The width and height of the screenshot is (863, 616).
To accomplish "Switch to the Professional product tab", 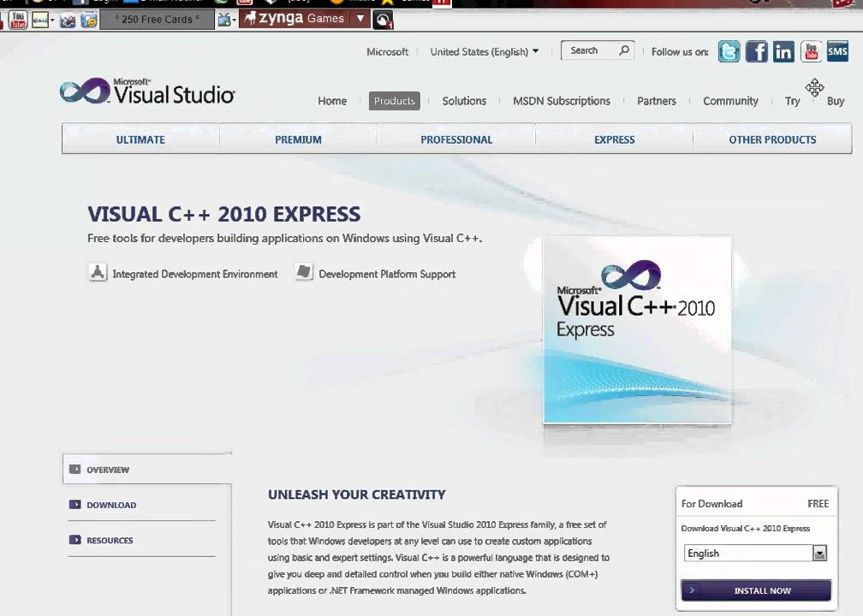I will pos(456,139).
